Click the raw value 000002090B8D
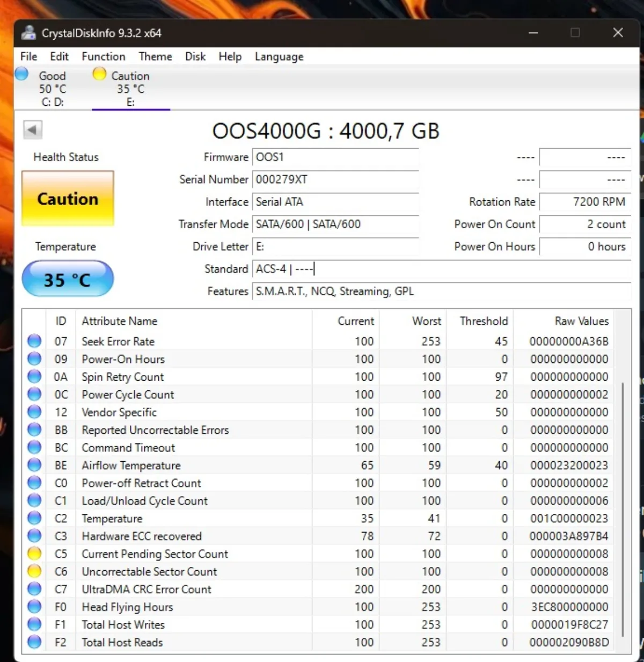644x662 pixels. point(569,642)
